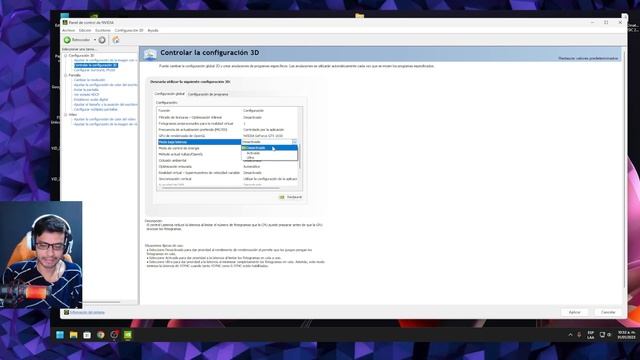Open the taskbar clock and date
The image size is (640, 360).
tap(626, 335)
